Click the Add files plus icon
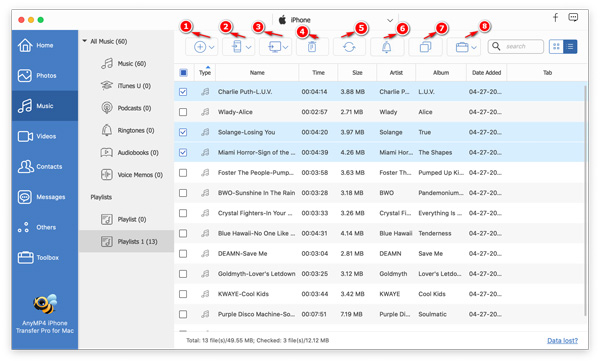This screenshot has height=363, width=600. [x=200, y=47]
